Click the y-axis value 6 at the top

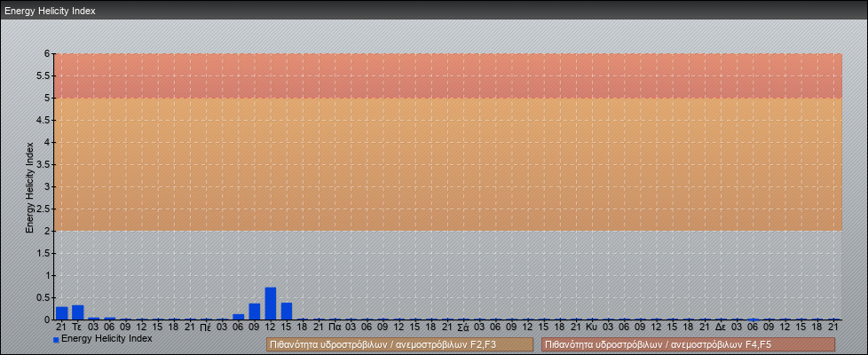tap(47, 53)
